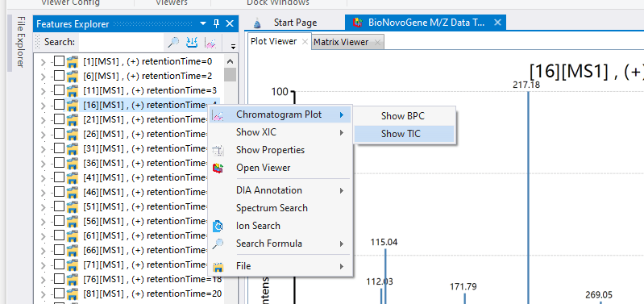Expand the [1][MS1] retentionTime=0 tree node
Image resolution: width=644 pixels, height=304 pixels.
43,62
